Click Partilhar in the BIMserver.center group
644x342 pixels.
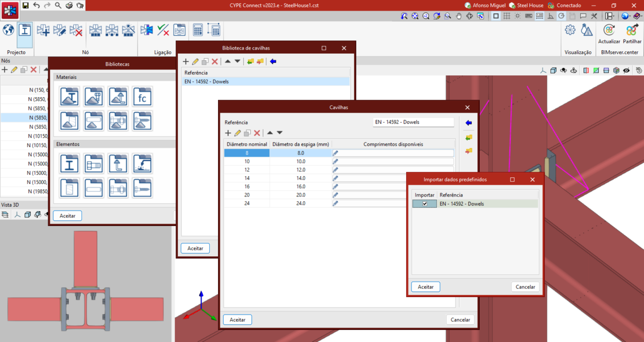click(632, 34)
